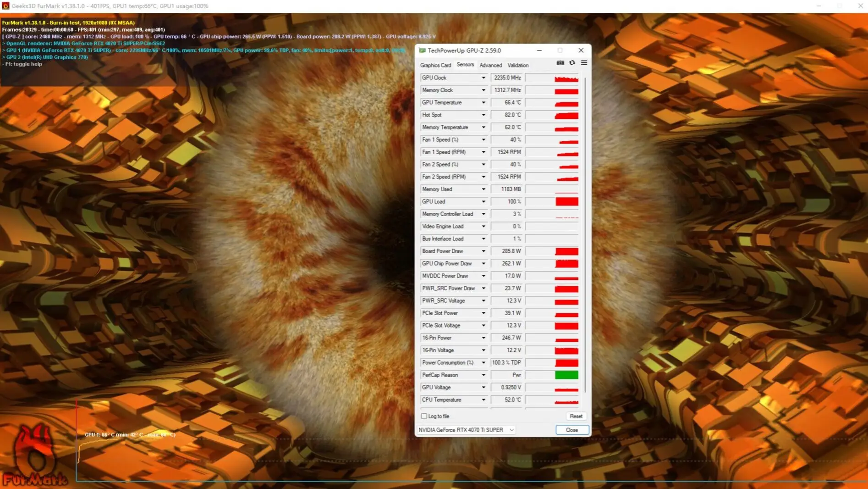This screenshot has width=868, height=489.
Task: Open the NVIDIA GeForce RTX 4070 Ti SUPER dropdown
Action: point(467,430)
